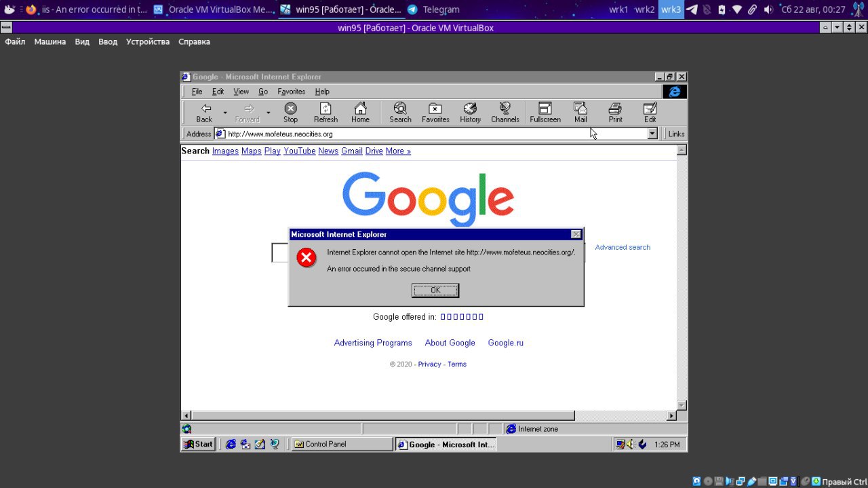868x488 pixels.
Task: Print the current page
Action: tap(615, 113)
